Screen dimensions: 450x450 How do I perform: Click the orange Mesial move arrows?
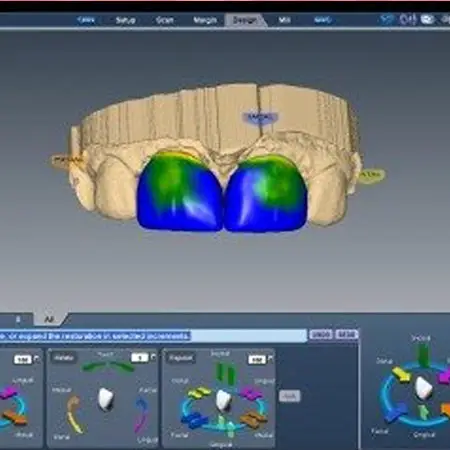tap(253, 419)
